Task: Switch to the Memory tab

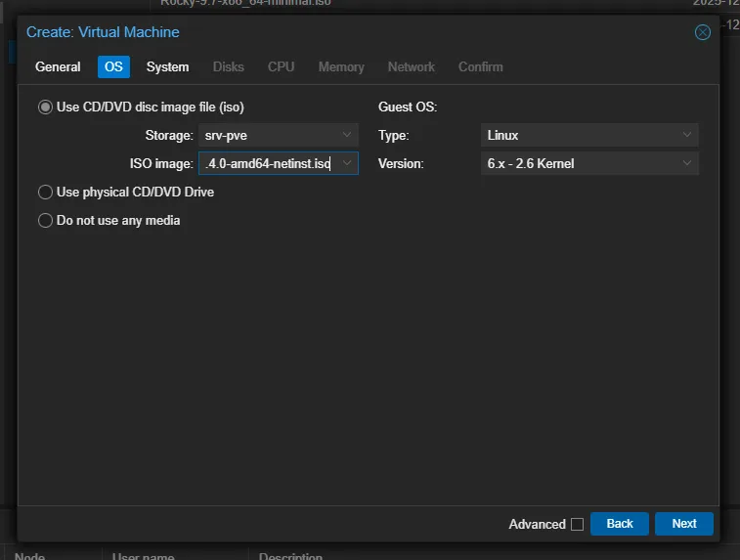Action: coord(340,66)
